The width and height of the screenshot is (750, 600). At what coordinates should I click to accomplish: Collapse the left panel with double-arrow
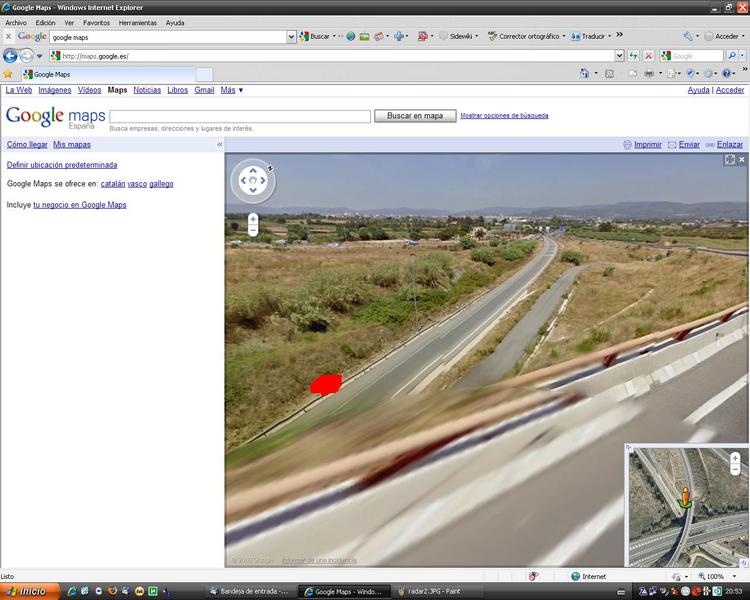point(220,145)
